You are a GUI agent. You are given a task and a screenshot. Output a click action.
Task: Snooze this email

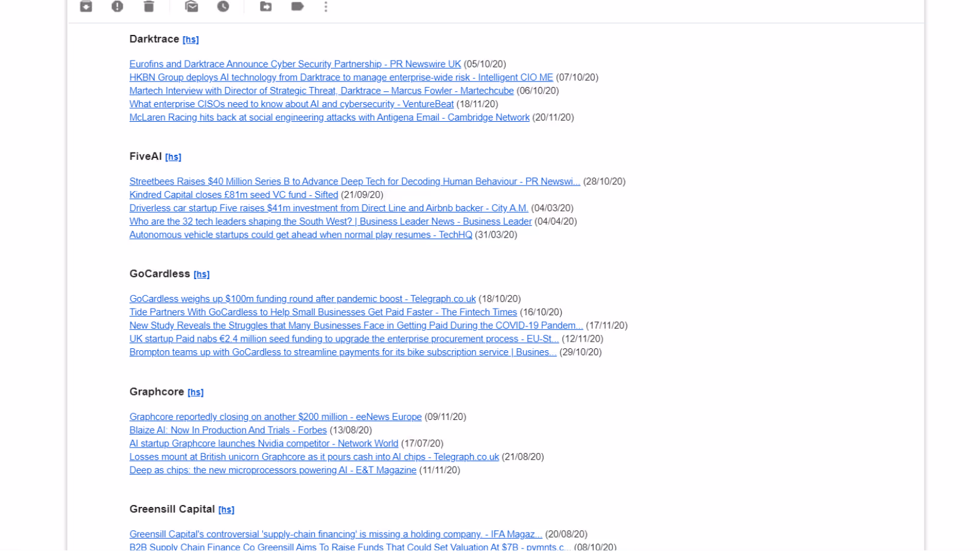click(x=223, y=7)
